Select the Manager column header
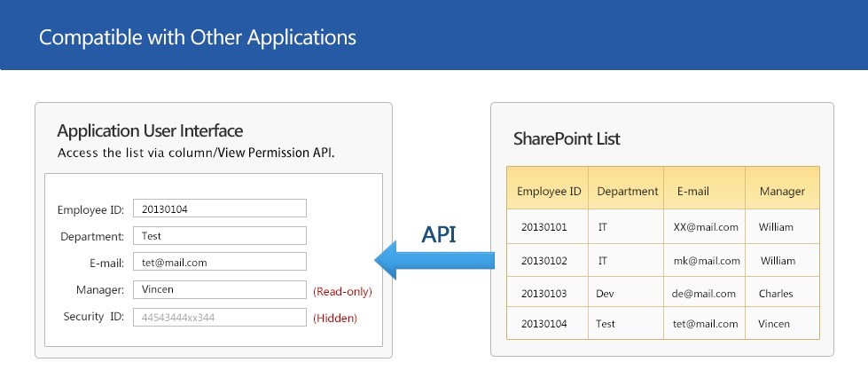Screen dimensions: 868x386 coord(782,191)
